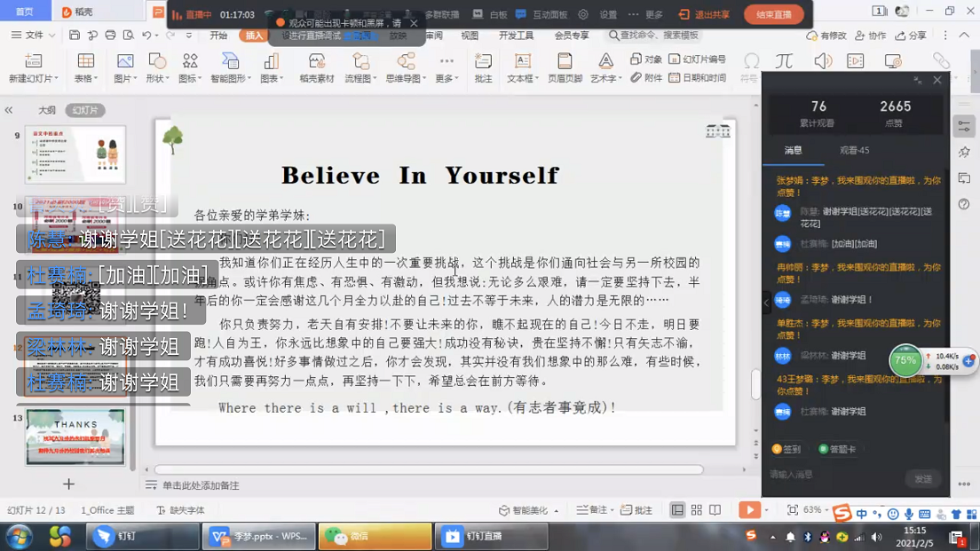Open the 观看-45 viewers tab in chat panel
This screenshot has height=551, width=980.
(854, 150)
